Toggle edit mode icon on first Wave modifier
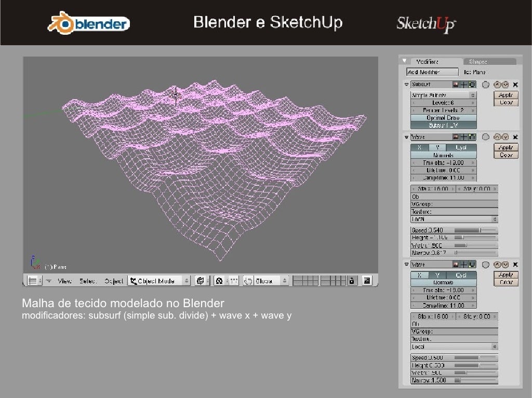This screenshot has width=532, height=398. click(x=472, y=137)
